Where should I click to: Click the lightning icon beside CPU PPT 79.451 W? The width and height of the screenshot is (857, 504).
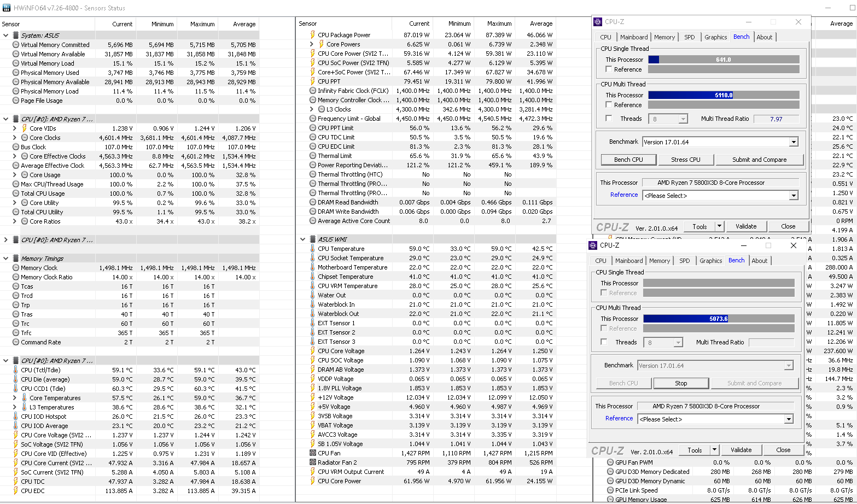point(313,81)
